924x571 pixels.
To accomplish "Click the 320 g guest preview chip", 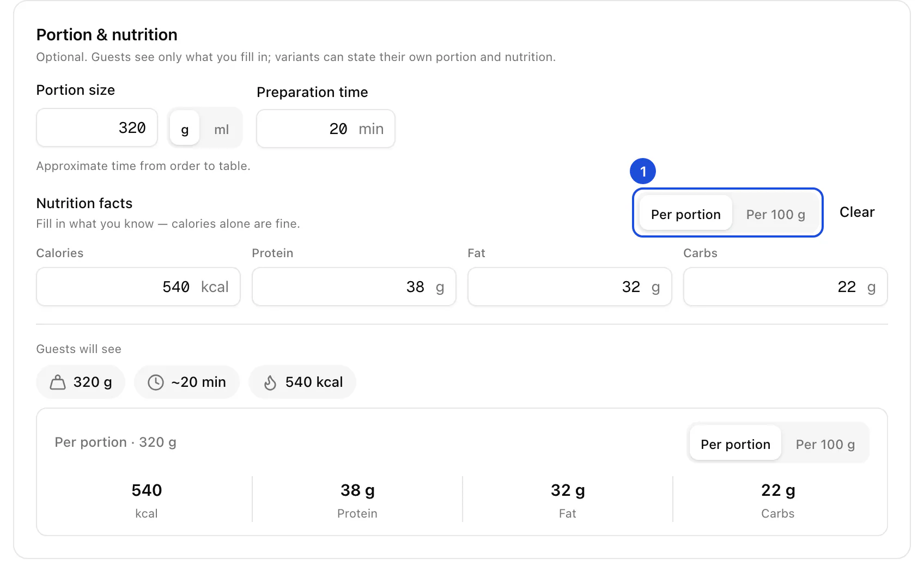I will pos(81,382).
